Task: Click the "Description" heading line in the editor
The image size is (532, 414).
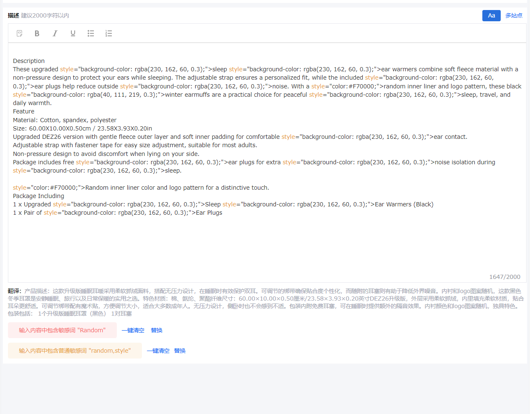Action: 29,61
